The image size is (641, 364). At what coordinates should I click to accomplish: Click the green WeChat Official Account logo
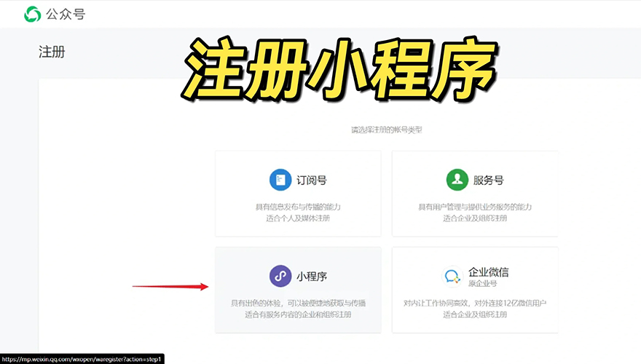point(32,14)
